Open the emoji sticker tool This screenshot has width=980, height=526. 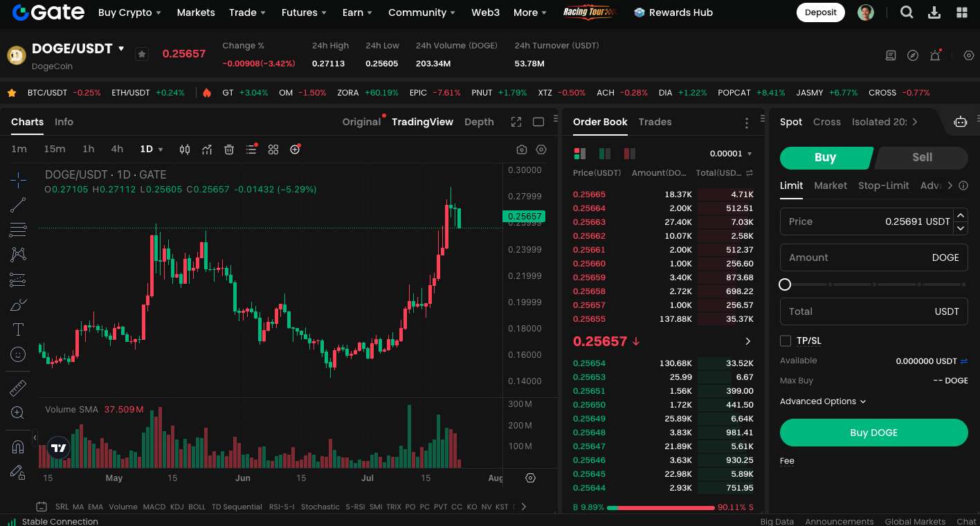pyautogui.click(x=19, y=354)
